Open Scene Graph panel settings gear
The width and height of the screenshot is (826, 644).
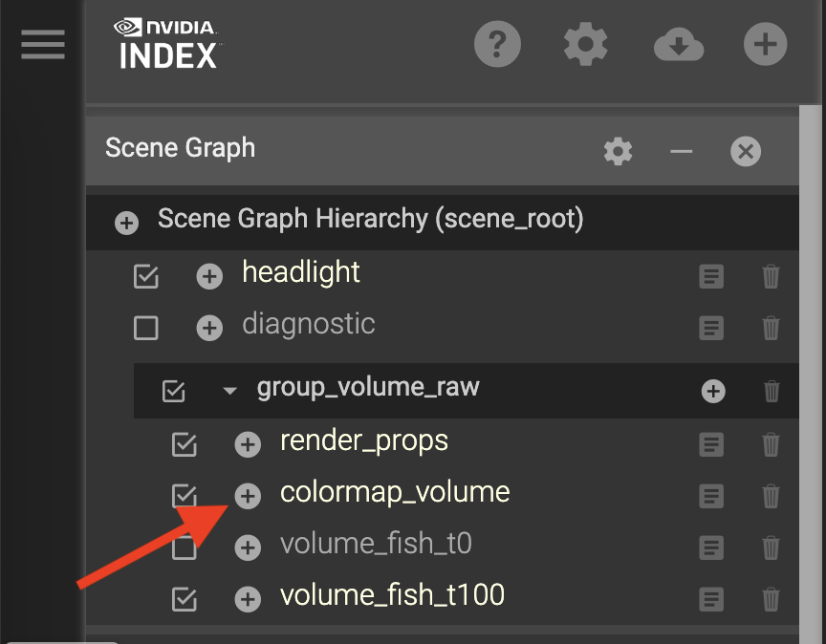pos(618,151)
